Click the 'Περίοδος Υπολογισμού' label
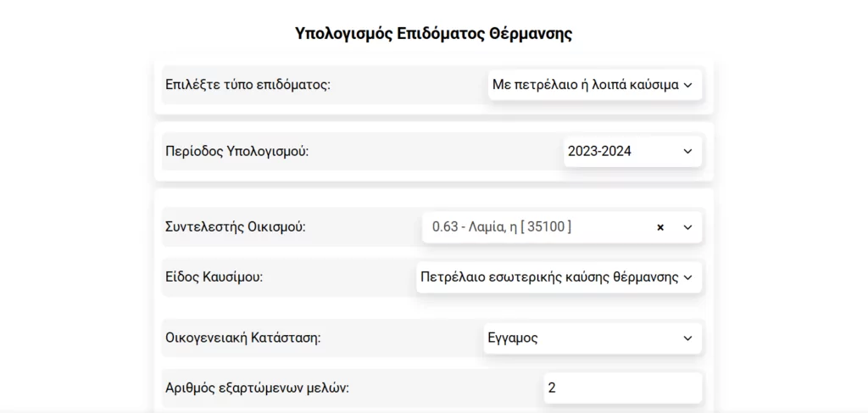 [x=236, y=152]
